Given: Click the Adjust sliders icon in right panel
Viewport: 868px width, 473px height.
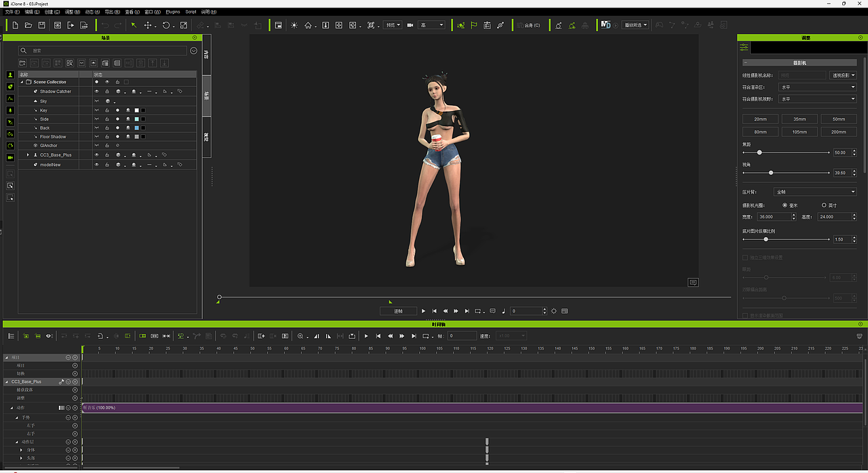Looking at the screenshot, I should click(x=744, y=47).
